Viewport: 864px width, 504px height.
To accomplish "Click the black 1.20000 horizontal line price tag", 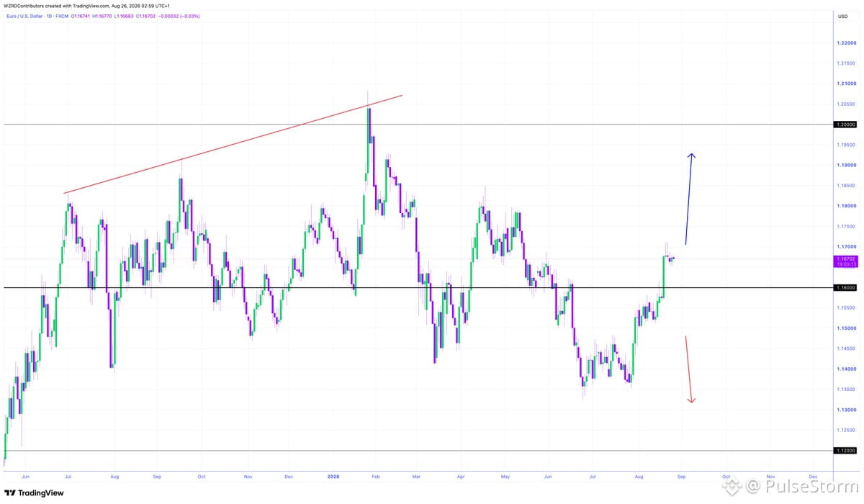I will pos(845,124).
